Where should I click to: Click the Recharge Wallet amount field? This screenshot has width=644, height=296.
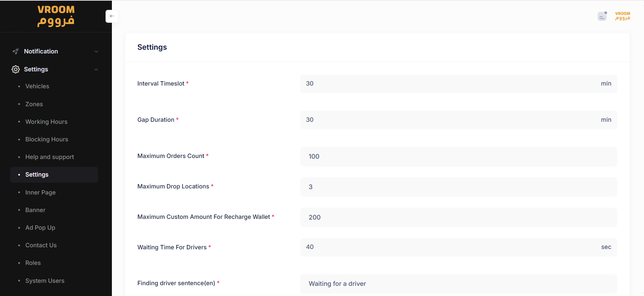click(x=458, y=217)
